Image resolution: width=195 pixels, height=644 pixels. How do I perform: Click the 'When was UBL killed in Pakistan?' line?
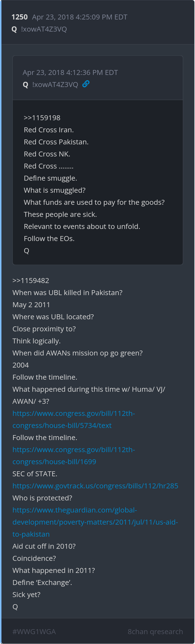[68, 293]
